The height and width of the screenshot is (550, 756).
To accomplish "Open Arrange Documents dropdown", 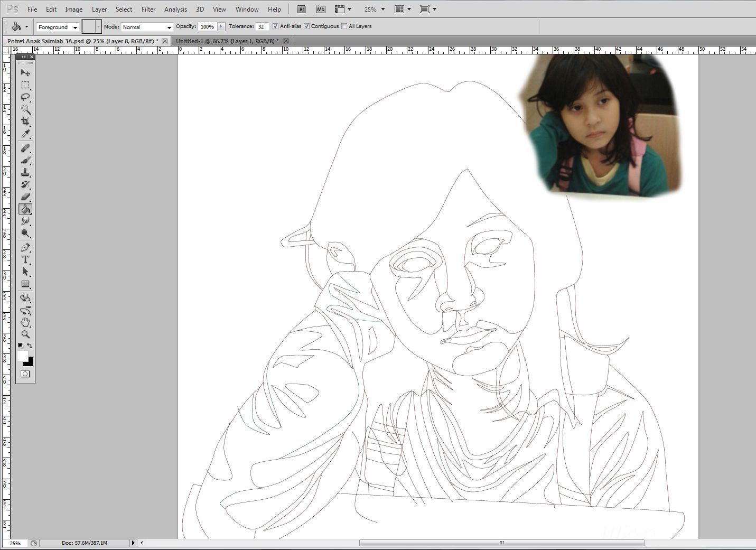I will [403, 9].
